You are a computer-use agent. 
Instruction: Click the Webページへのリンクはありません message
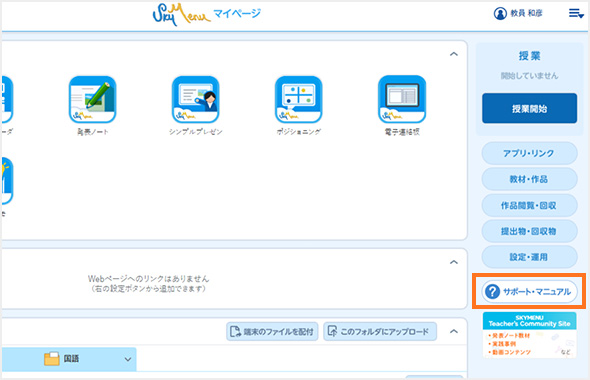(x=149, y=279)
